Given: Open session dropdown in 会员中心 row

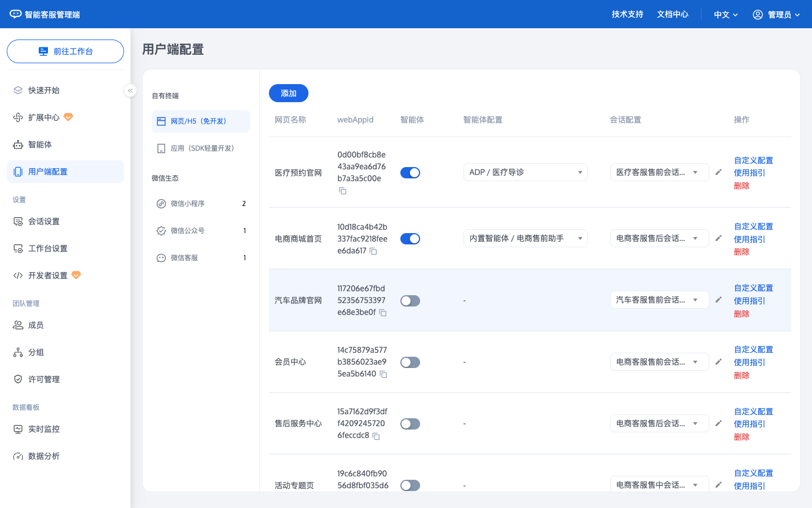Looking at the screenshot, I should click(x=659, y=362).
